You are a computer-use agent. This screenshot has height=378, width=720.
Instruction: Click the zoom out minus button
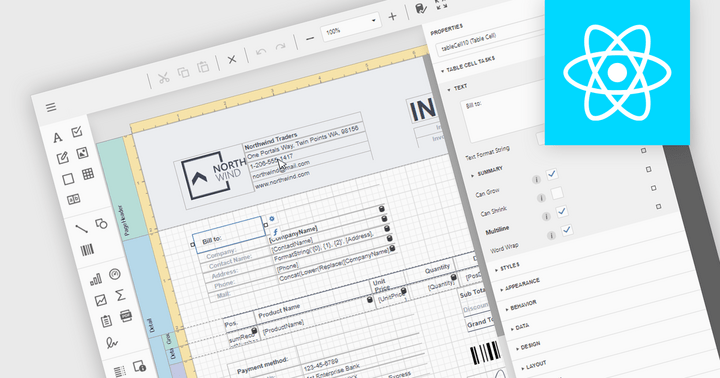tap(310, 39)
